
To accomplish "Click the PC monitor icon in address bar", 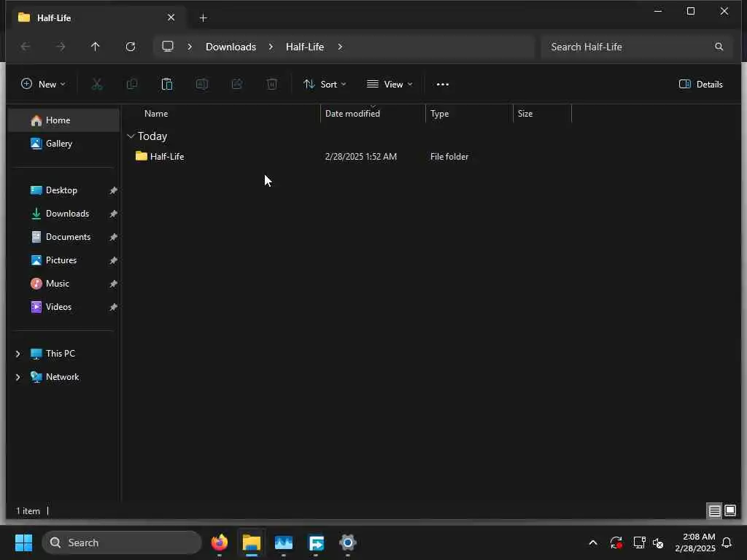I will (168, 46).
